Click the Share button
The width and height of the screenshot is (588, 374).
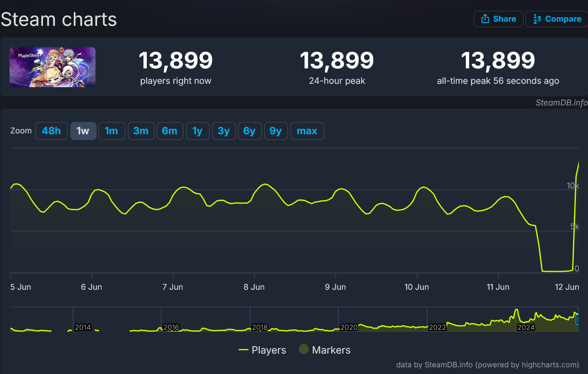[498, 19]
